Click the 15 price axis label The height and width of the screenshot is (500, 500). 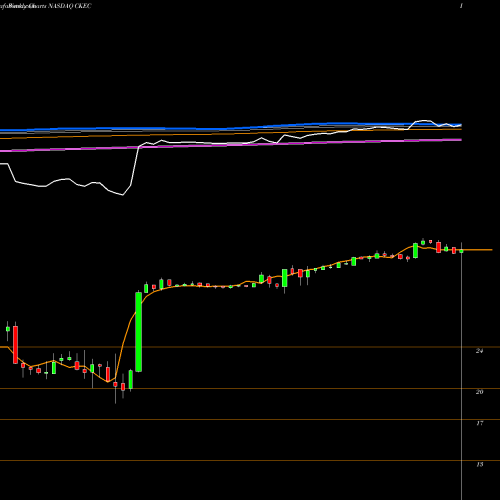[479, 464]
